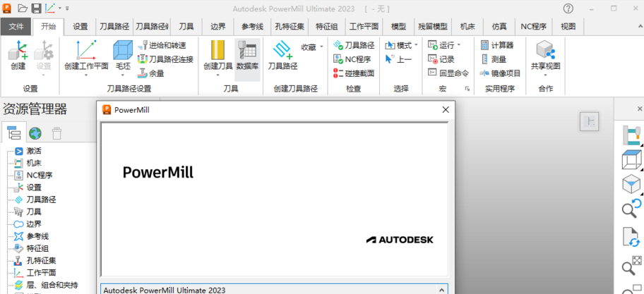Screen dimensions: 644x294
Task: Click the 测量 measure tool
Action: (x=494, y=59)
